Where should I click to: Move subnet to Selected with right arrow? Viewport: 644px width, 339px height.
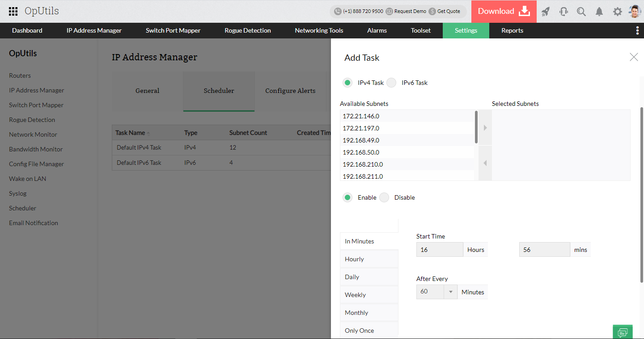pyautogui.click(x=485, y=128)
